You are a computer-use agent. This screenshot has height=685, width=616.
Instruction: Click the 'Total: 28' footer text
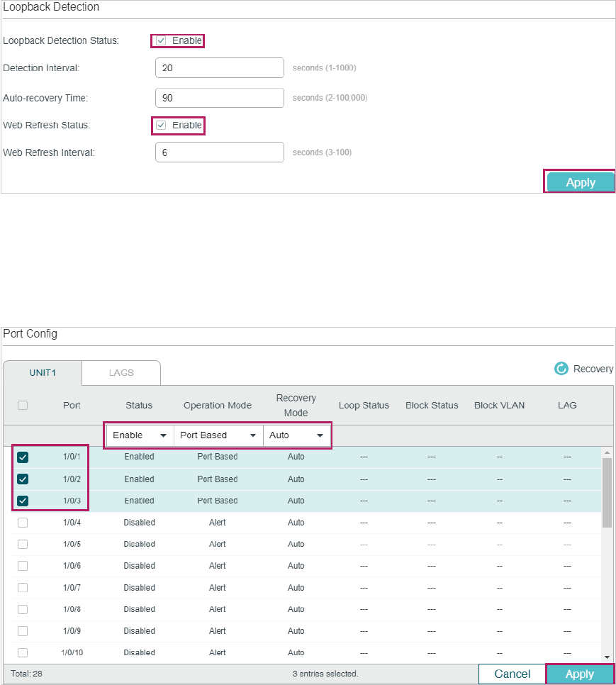pyautogui.click(x=27, y=674)
